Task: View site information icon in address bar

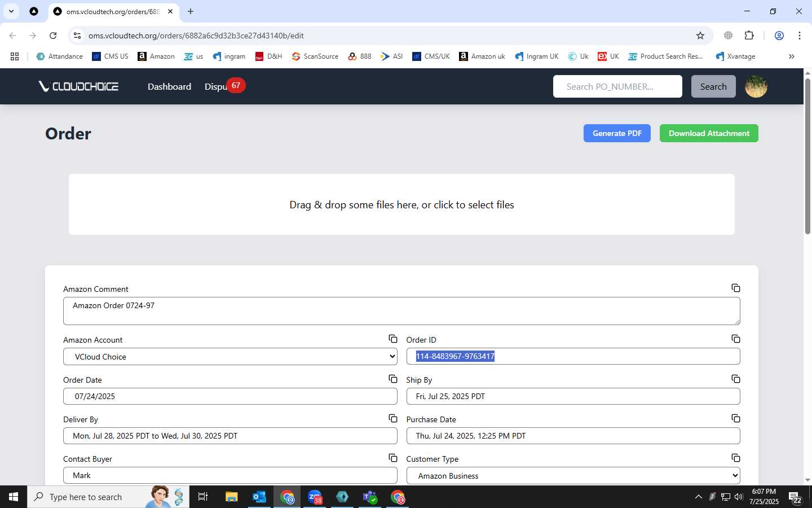Action: (77, 36)
